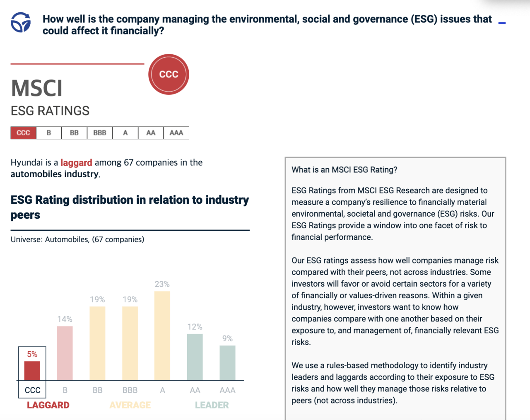Click the red 'laggard' link
This screenshot has width=530, height=420.
(x=76, y=162)
